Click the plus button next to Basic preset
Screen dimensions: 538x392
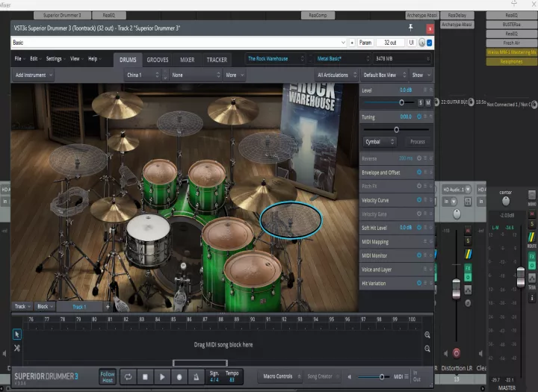pos(352,43)
